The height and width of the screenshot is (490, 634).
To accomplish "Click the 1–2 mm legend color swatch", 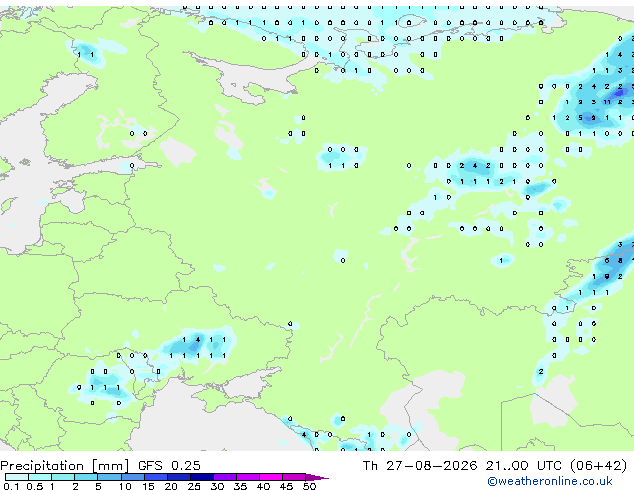I will pyautogui.click(x=63, y=477).
